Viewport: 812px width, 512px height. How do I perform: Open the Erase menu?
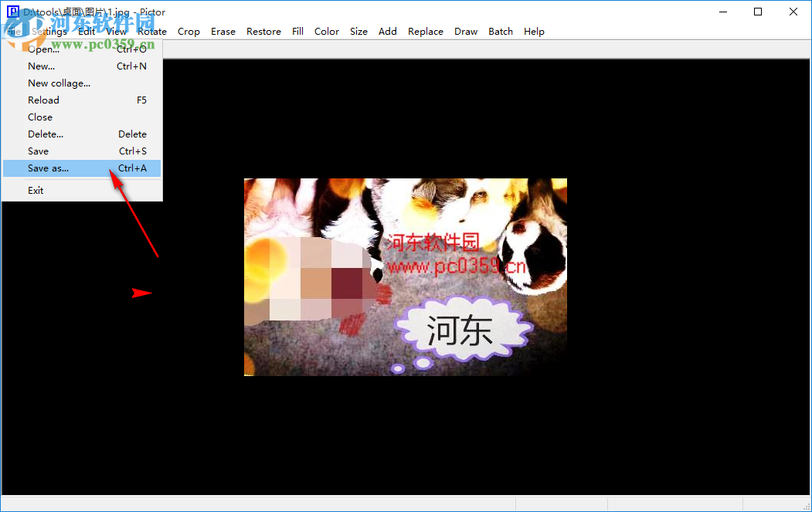click(223, 31)
